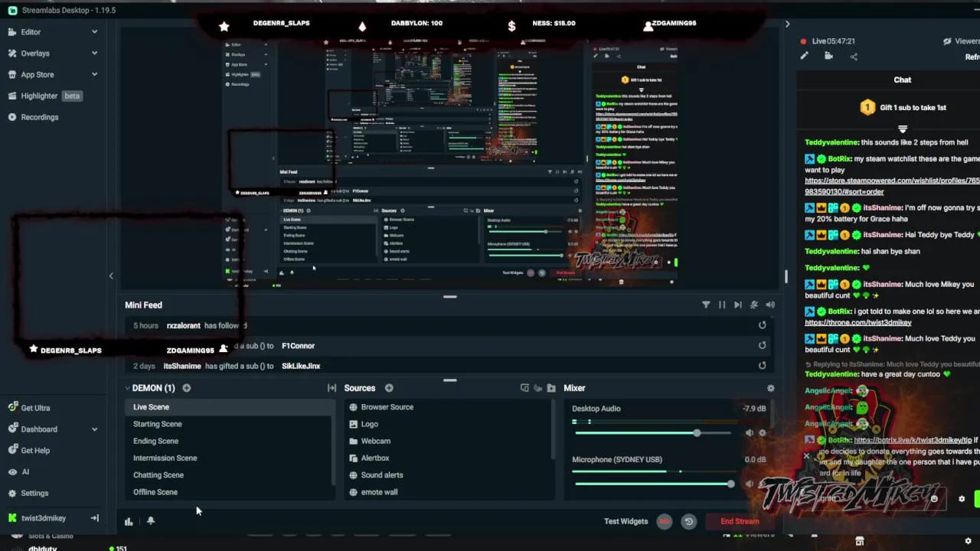The image size is (980, 551).
Task: Click the add folder icon in Sources
Action: [551, 388]
